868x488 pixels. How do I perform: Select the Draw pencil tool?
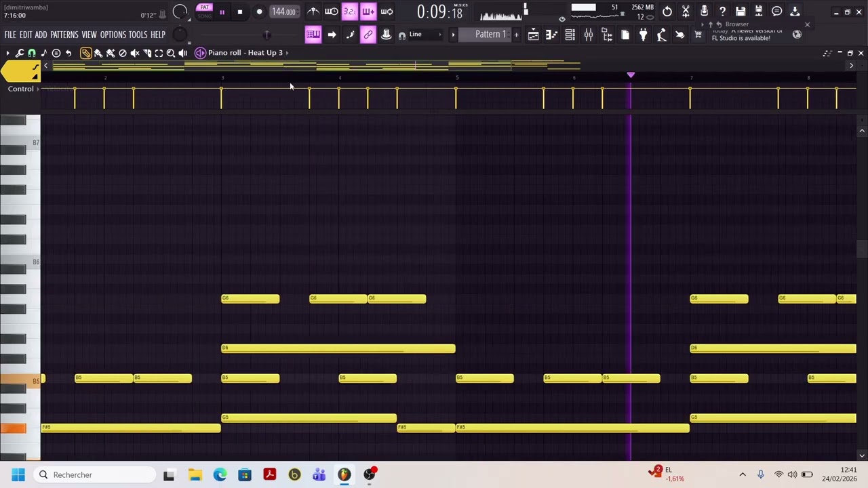(x=86, y=53)
